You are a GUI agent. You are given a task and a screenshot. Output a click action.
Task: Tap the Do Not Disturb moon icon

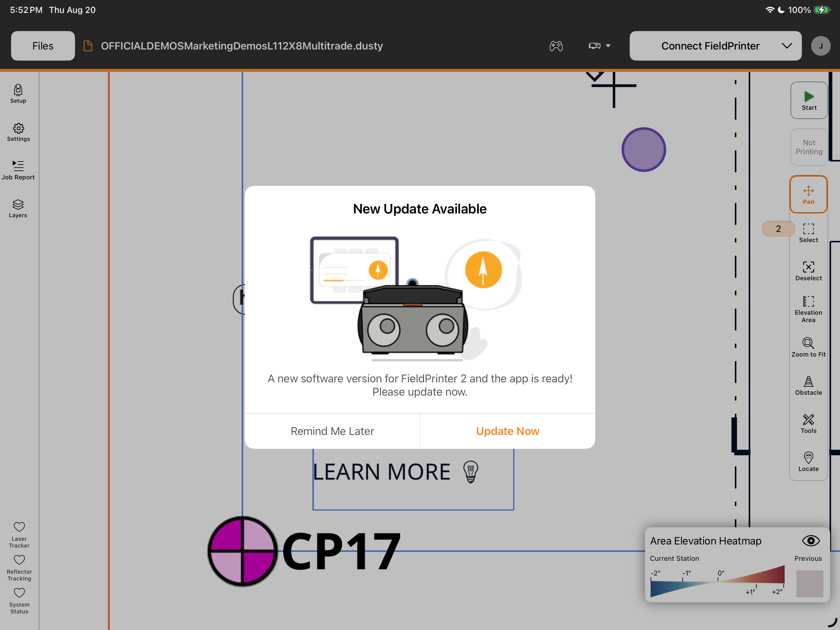click(781, 10)
